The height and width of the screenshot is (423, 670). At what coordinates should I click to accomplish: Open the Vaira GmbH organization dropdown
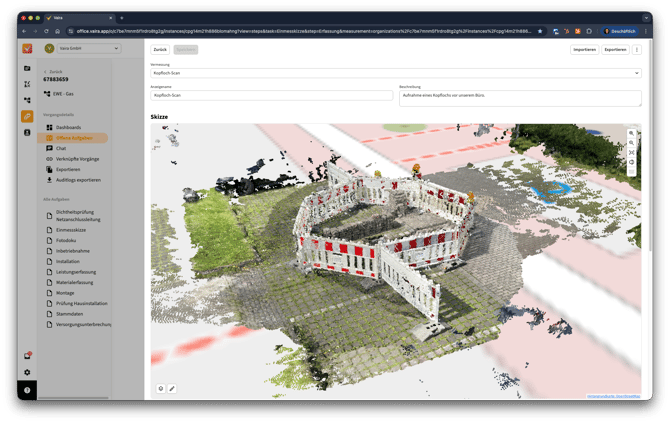pos(89,48)
